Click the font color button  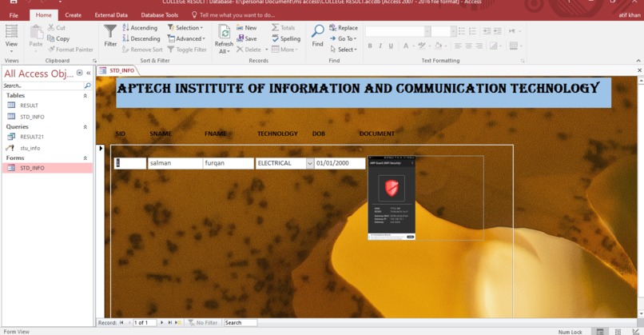tap(406, 46)
